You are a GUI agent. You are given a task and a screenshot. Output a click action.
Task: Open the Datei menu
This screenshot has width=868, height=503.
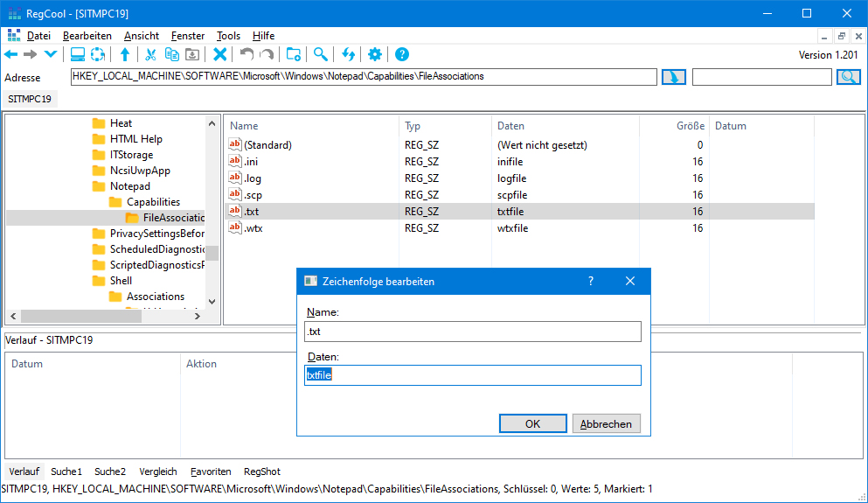pyautogui.click(x=38, y=36)
